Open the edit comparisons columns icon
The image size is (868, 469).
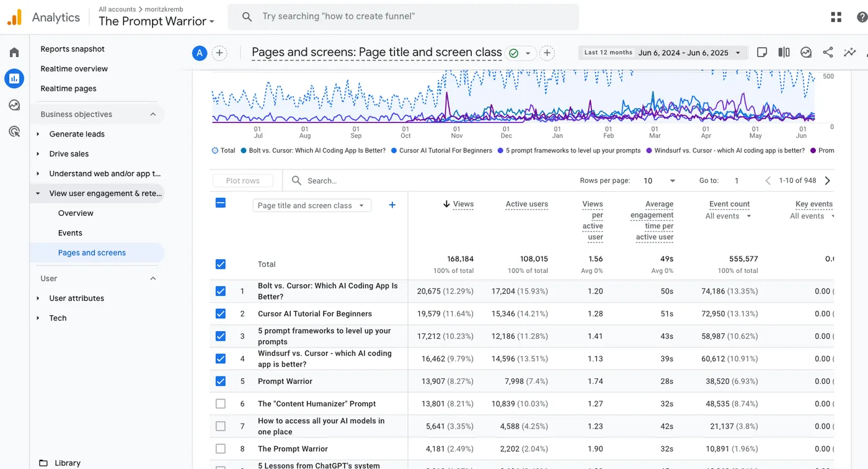(784, 53)
